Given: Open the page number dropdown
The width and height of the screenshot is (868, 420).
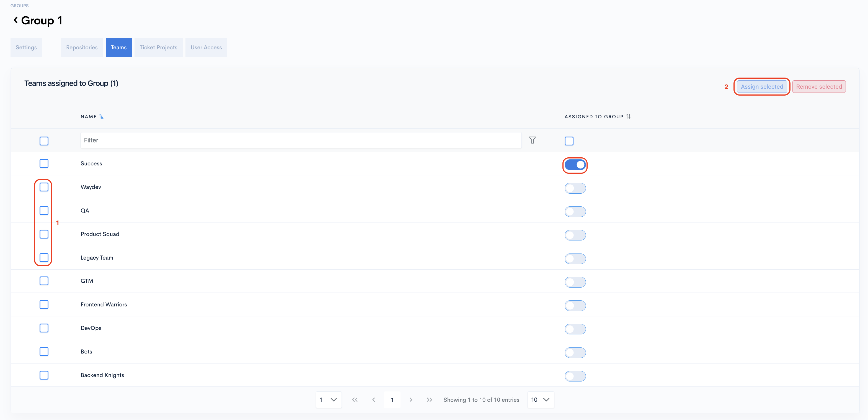Looking at the screenshot, I should [328, 399].
